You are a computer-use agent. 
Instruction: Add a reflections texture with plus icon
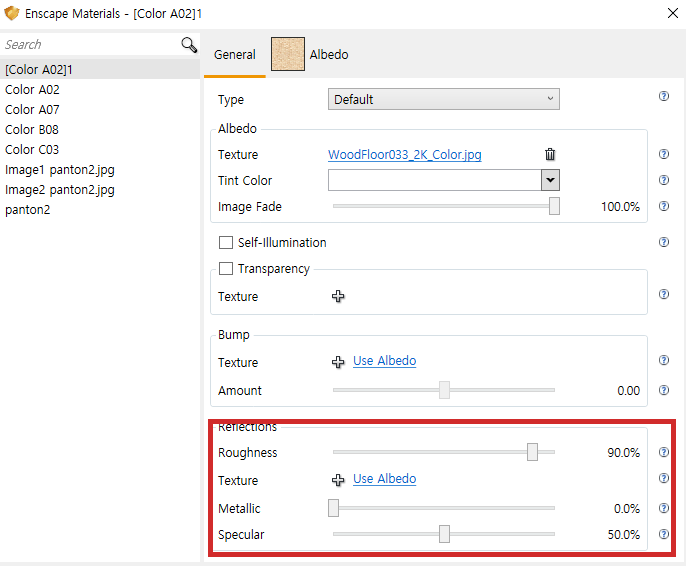click(x=338, y=480)
